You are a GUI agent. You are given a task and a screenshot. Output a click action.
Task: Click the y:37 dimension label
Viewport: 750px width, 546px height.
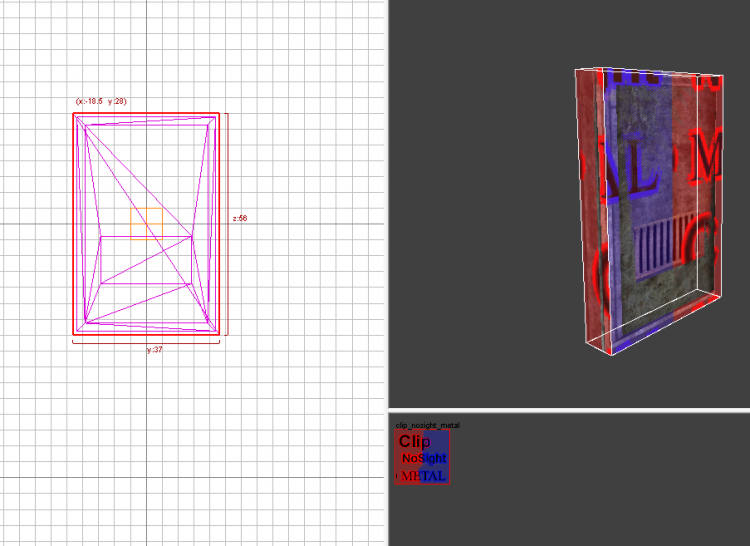(154, 350)
